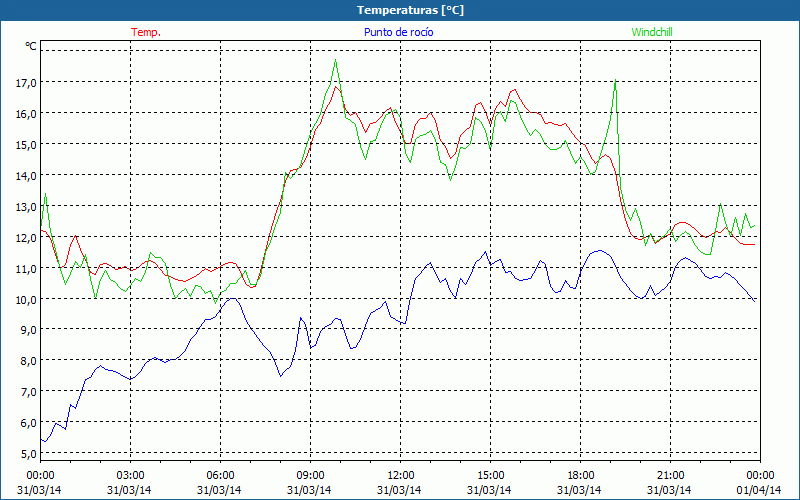800x500 pixels.
Task: Click the 10,0 y-axis value
Action: (26, 299)
